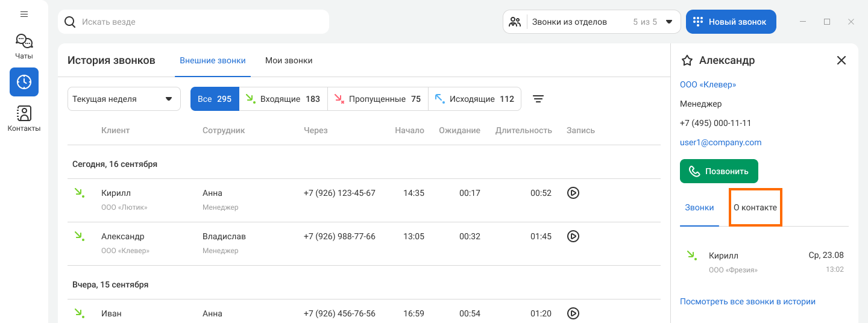Play recording of Кирилл's 14:35 call
This screenshot has width=868, height=323.
pos(573,193)
